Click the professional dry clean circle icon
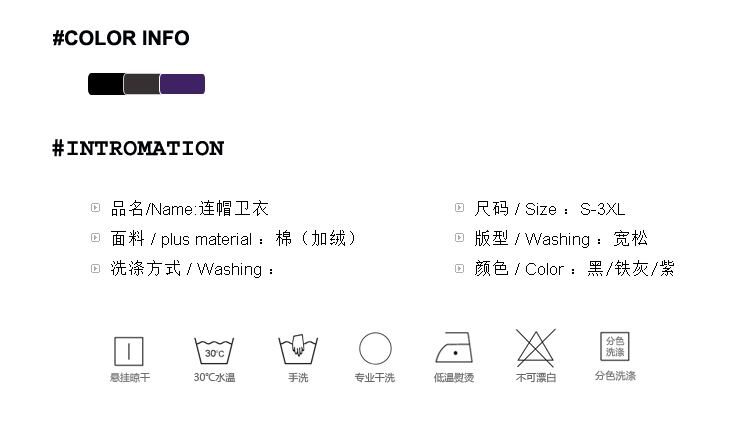 tap(375, 350)
